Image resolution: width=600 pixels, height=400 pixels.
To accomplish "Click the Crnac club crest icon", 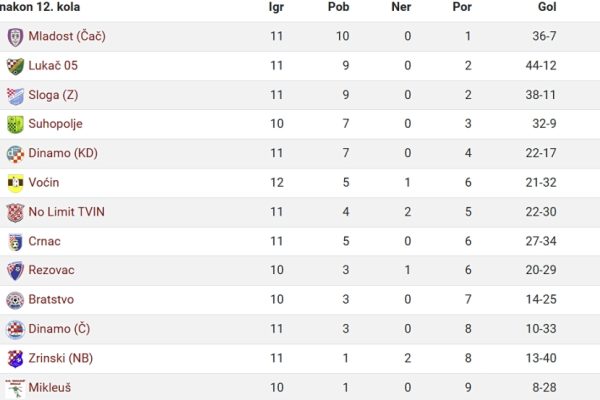I will click(x=15, y=242).
